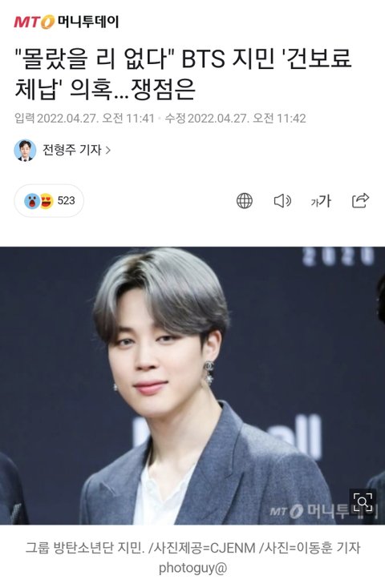React with the shocked blue emoji
Screen dimensions: 385x588
click(32, 201)
